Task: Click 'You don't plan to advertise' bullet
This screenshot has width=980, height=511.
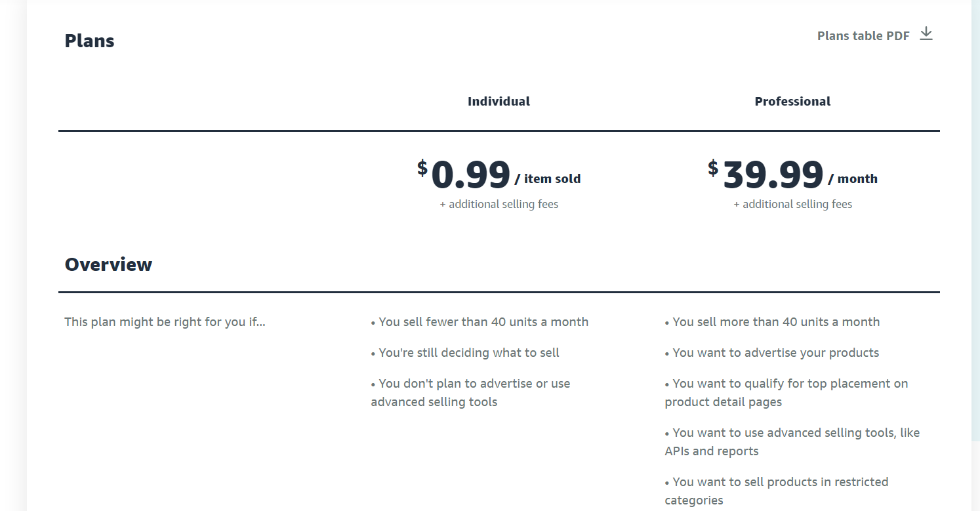Action: (470, 392)
